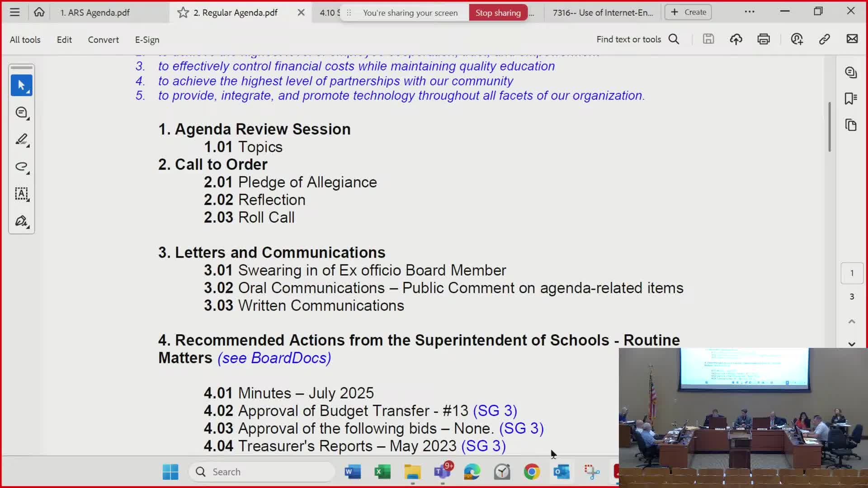Open the Clock app from taskbar
Image resolution: width=868 pixels, height=488 pixels.
[x=502, y=472]
